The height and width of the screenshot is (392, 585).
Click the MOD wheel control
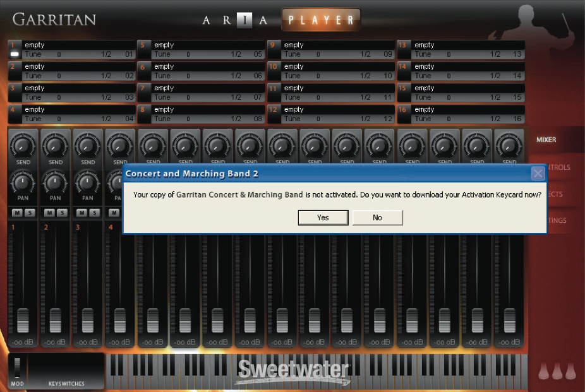coord(17,368)
